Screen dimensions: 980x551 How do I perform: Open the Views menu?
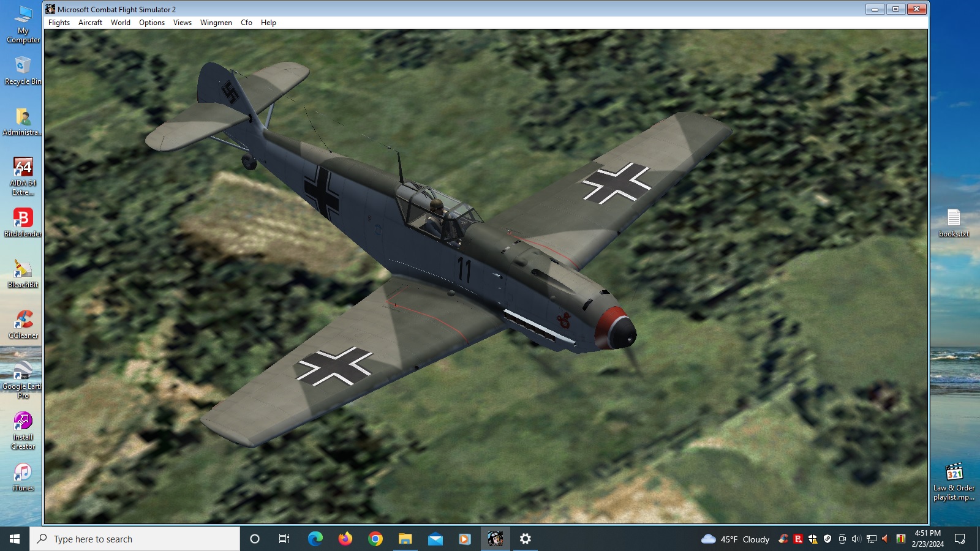183,23
